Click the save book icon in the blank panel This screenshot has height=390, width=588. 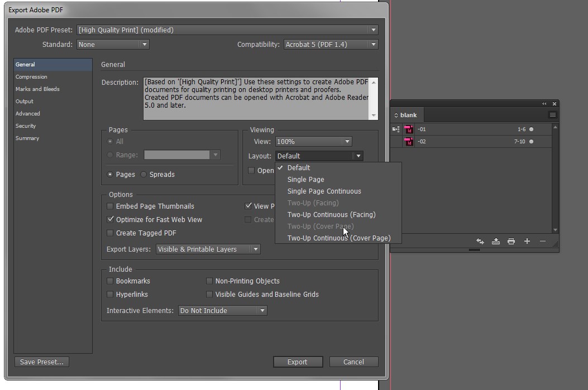tap(496, 241)
